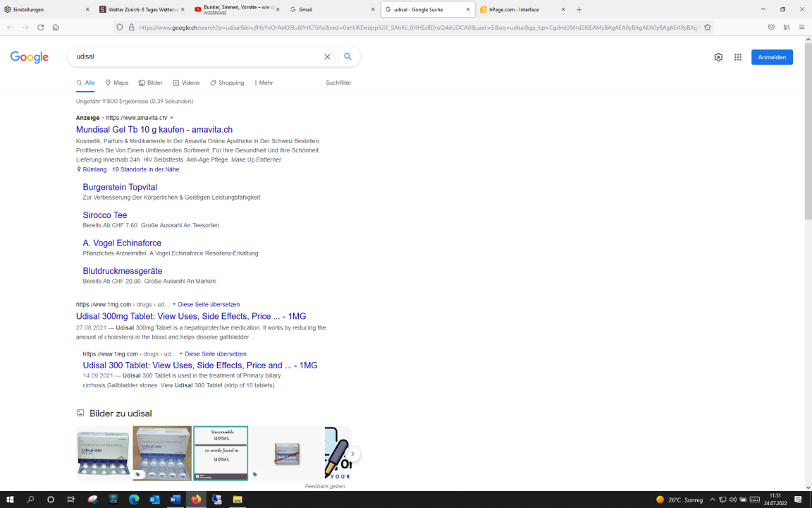Open site security padlock info

(131, 28)
